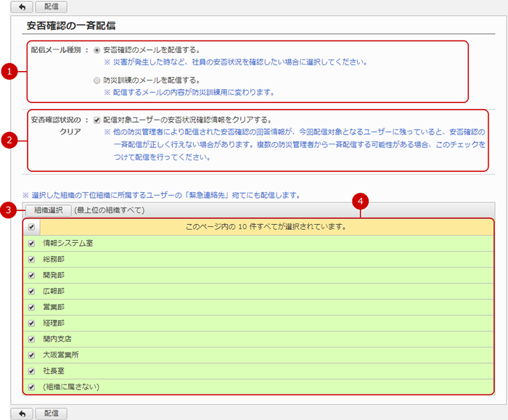508x420 pixels.
Task: Toggle the 安否状況確認情報をクリアする checkbox
Action: click(x=97, y=120)
